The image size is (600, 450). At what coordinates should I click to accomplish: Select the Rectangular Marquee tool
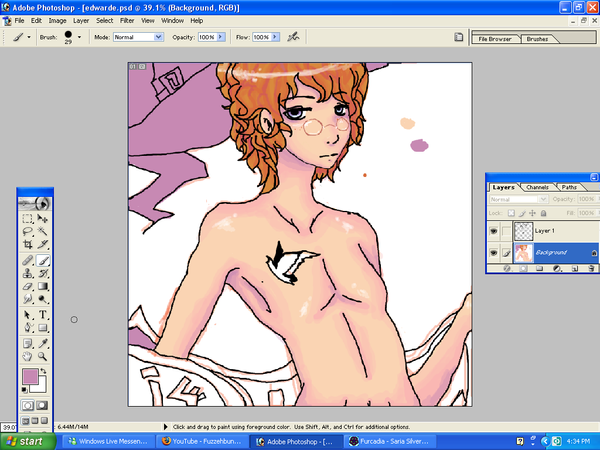(x=28, y=218)
